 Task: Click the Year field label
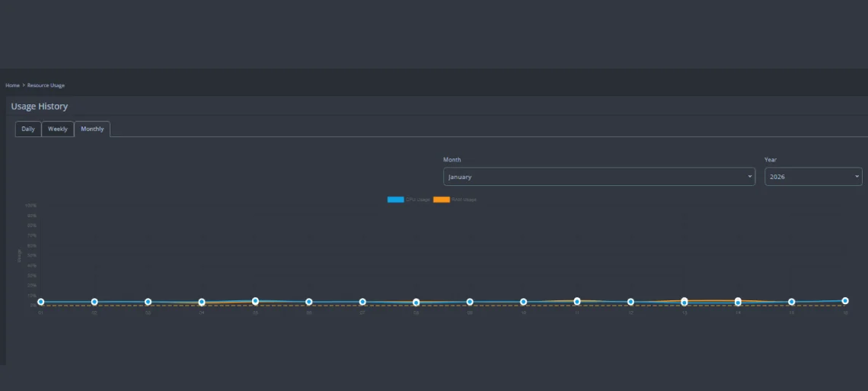pos(771,159)
